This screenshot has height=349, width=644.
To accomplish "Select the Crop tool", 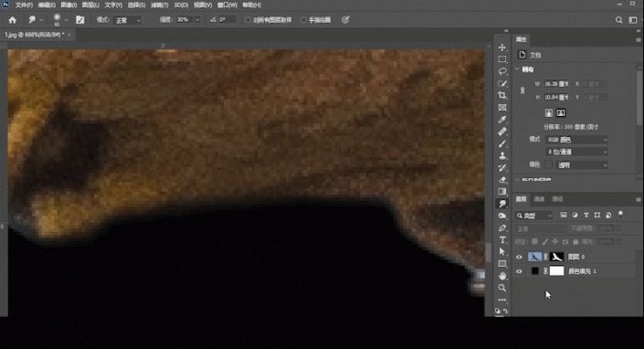I will coord(501,96).
